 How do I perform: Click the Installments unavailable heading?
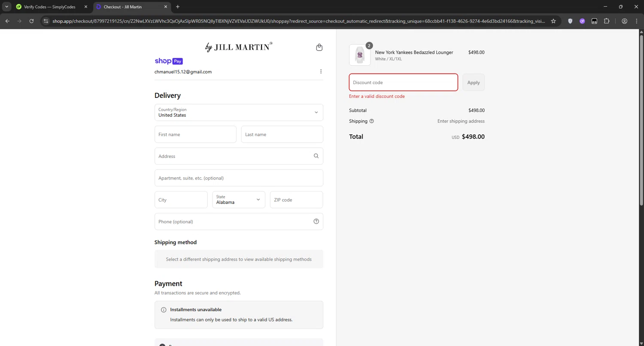coord(196,310)
